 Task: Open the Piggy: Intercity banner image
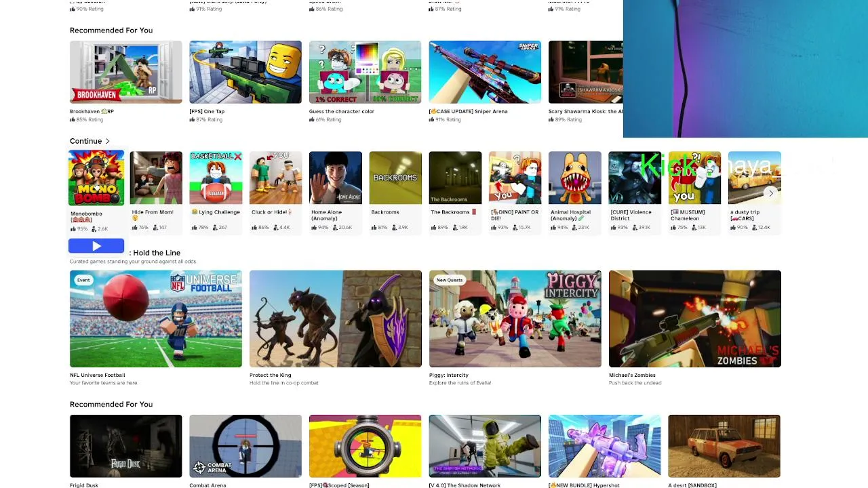pos(515,319)
